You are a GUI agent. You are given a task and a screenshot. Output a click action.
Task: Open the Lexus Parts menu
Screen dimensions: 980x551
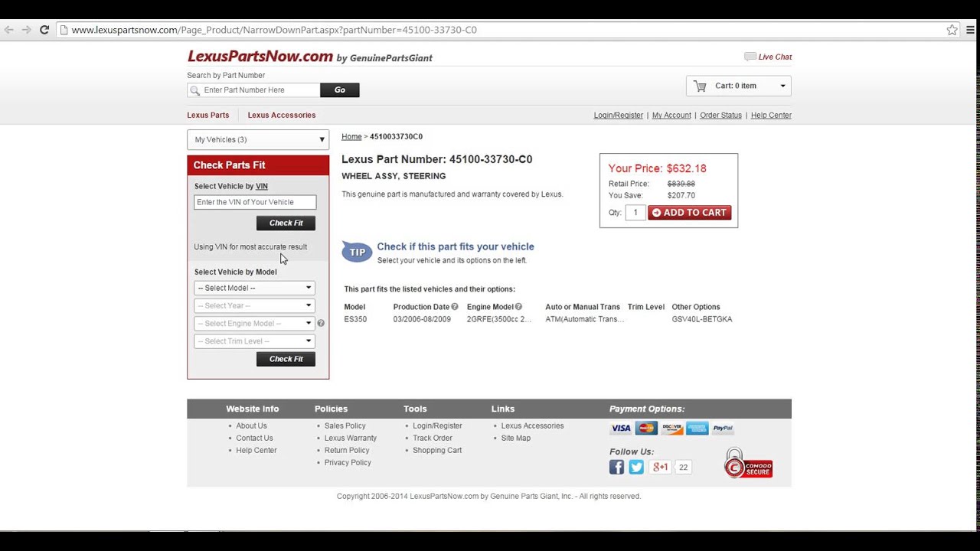208,115
